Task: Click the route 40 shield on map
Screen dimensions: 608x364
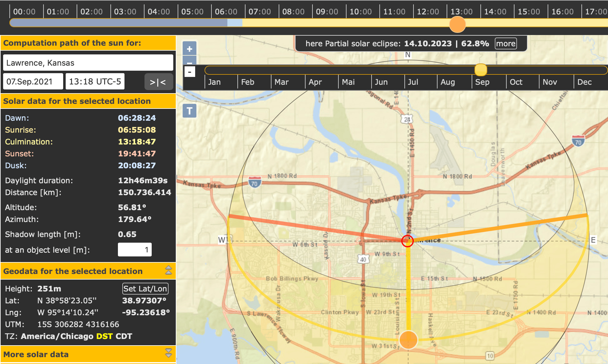Action: click(x=363, y=259)
